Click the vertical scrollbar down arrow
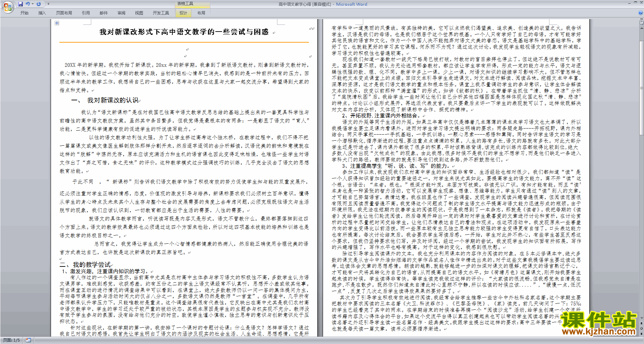 click(642, 318)
